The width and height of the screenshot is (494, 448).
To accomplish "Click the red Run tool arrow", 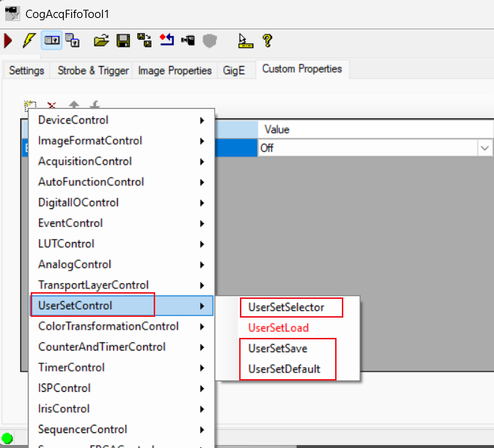I will [x=8, y=40].
